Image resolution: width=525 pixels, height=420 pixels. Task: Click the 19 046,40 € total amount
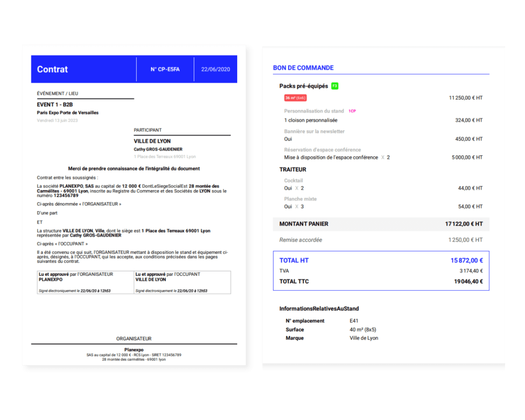point(468,282)
